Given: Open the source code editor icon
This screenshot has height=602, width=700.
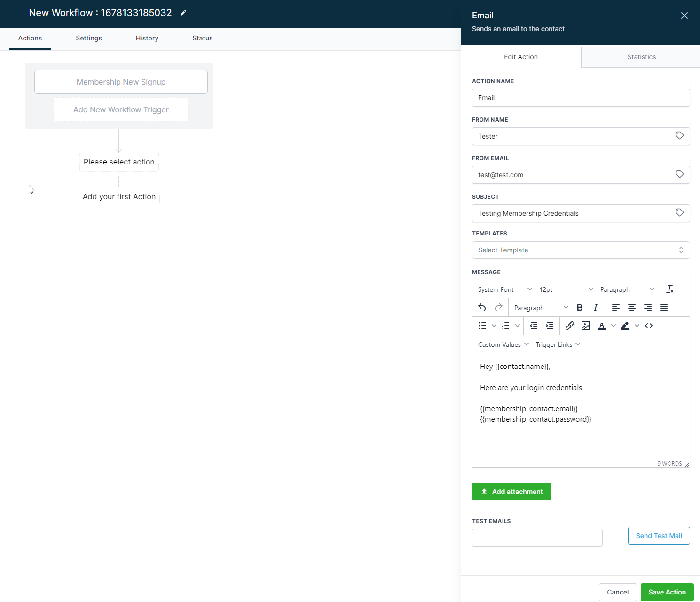Looking at the screenshot, I should [x=649, y=326].
